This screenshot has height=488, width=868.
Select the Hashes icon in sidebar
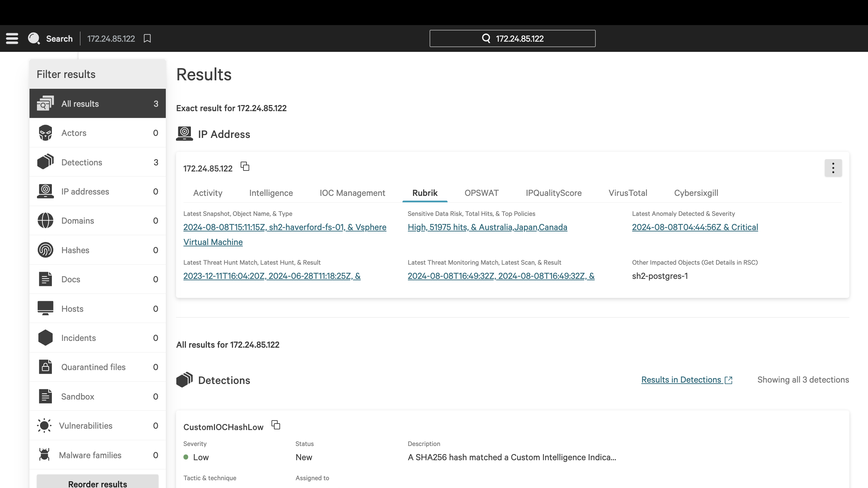click(45, 250)
